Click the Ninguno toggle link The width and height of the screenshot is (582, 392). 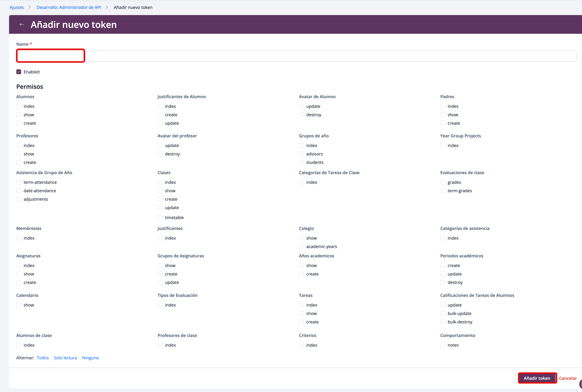91,358
